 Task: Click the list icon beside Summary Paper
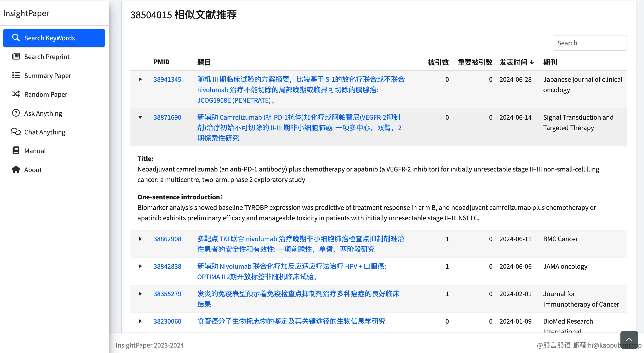16,75
